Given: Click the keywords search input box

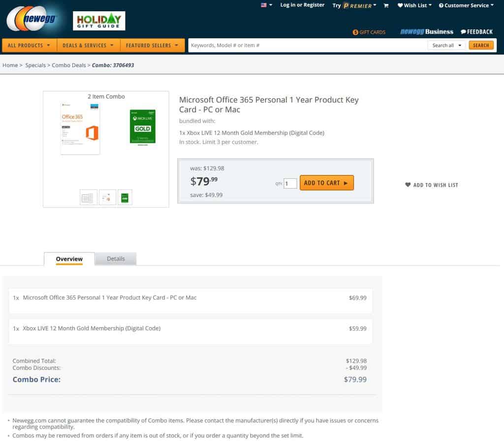Looking at the screenshot, I should (x=305, y=45).
